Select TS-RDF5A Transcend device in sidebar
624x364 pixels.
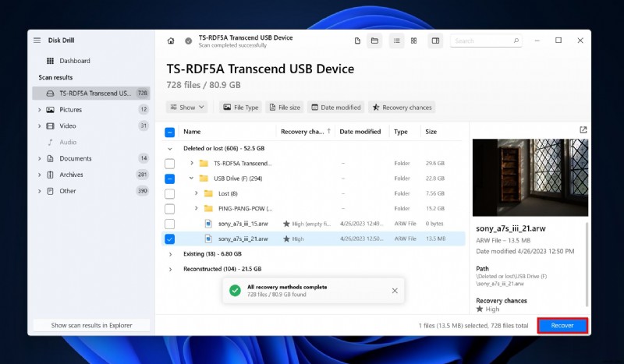coord(91,93)
